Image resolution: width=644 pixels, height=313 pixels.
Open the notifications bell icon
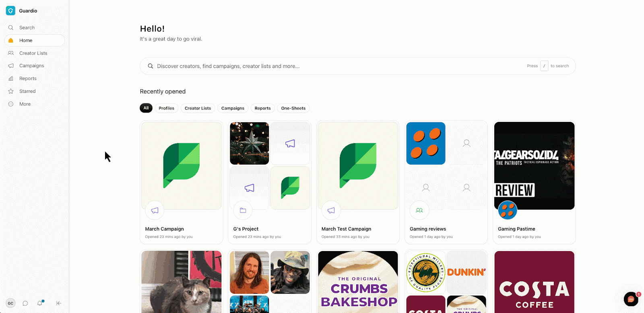tap(40, 303)
